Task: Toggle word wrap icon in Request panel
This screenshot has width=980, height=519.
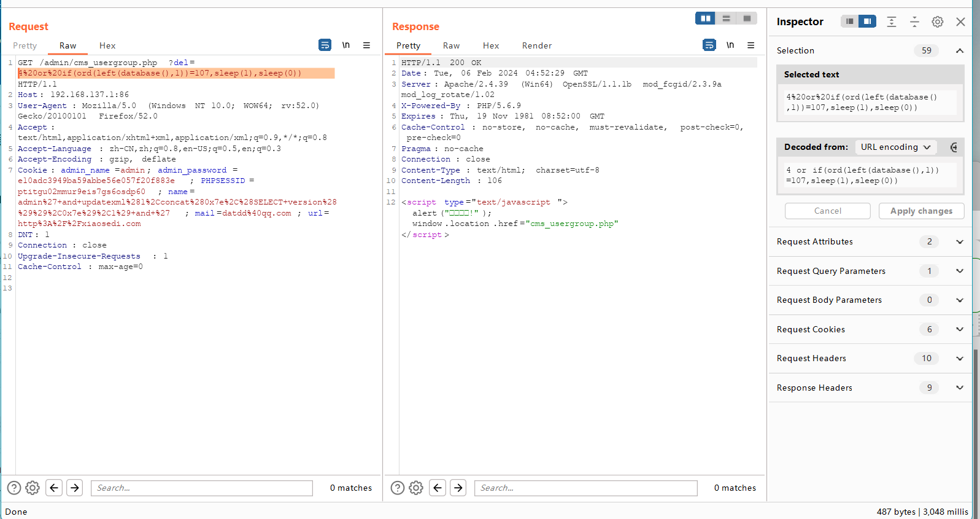Action: tap(325, 45)
